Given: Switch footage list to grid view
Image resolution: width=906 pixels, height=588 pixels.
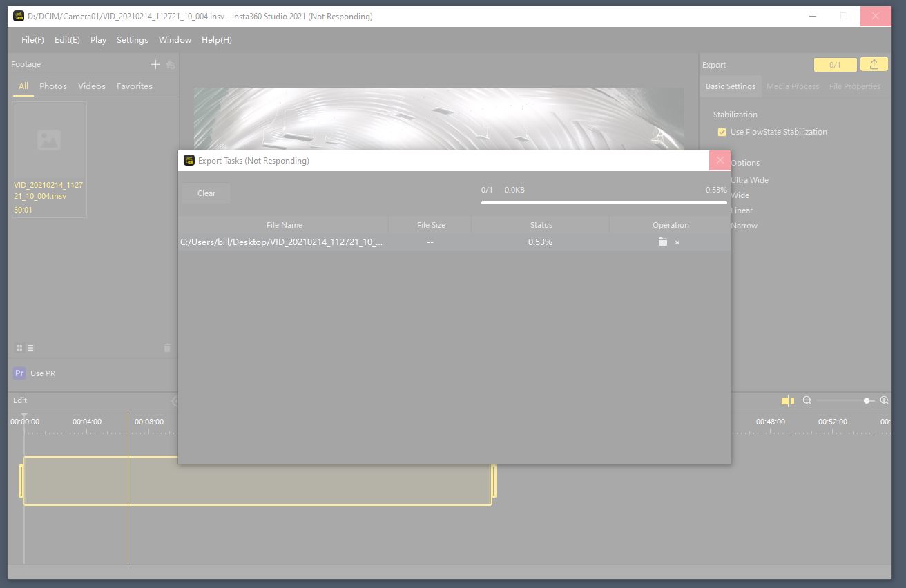Looking at the screenshot, I should click(19, 348).
